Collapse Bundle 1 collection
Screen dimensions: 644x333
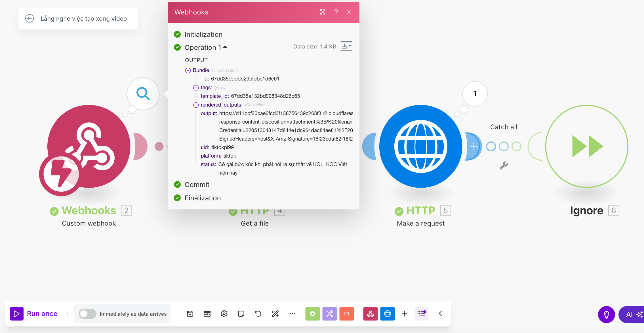click(x=188, y=70)
